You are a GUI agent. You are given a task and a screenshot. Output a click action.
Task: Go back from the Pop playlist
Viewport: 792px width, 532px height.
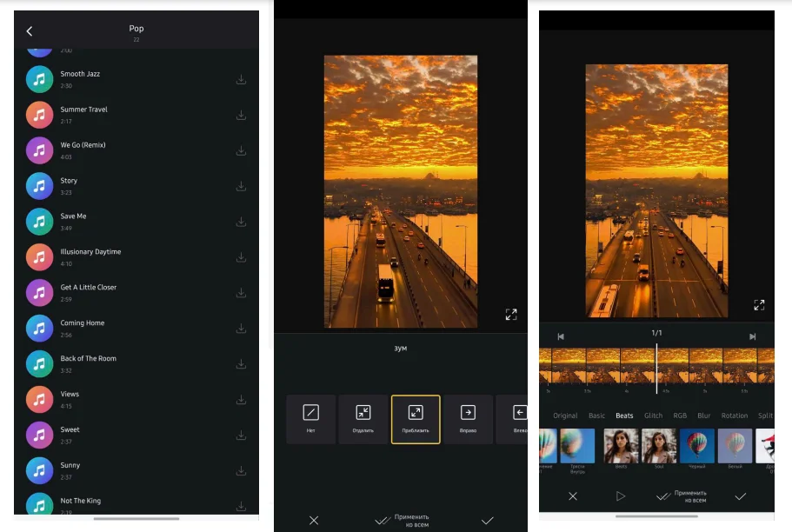coord(30,31)
